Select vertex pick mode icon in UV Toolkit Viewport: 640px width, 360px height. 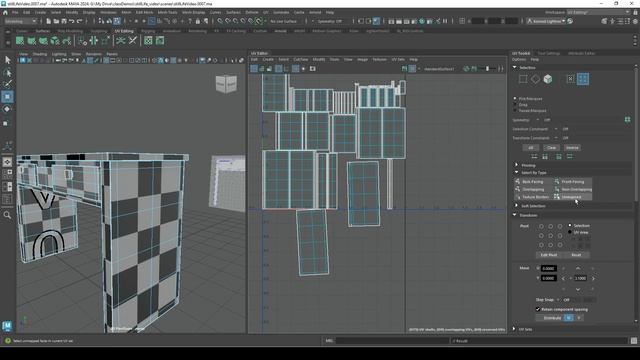tap(522, 79)
